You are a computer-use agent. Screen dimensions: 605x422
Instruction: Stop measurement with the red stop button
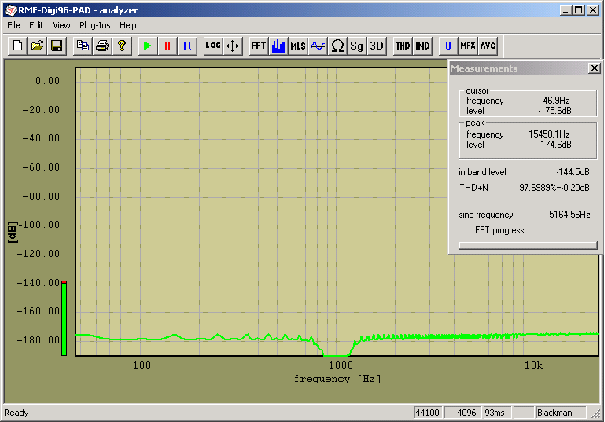pos(166,45)
